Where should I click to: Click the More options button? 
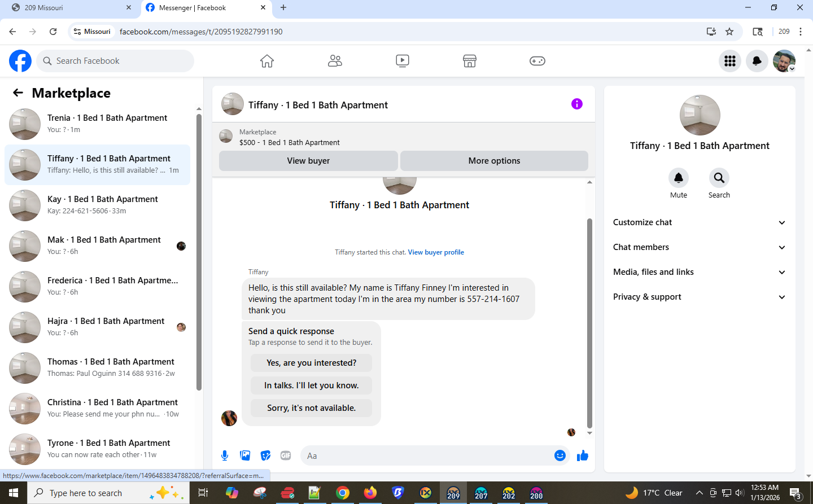point(494,161)
